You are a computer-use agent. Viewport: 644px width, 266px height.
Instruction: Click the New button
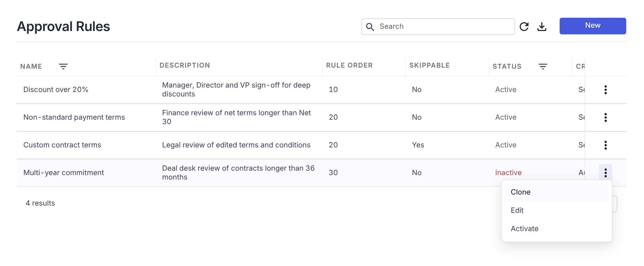(593, 26)
